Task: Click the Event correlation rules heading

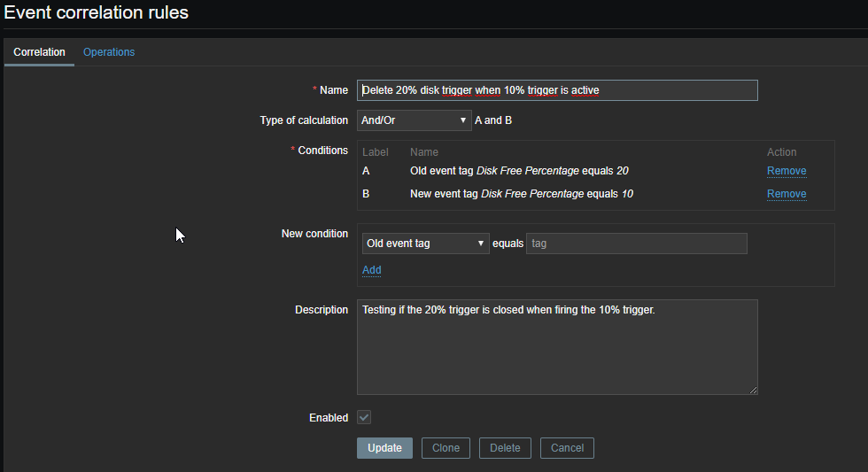Action: [97, 12]
